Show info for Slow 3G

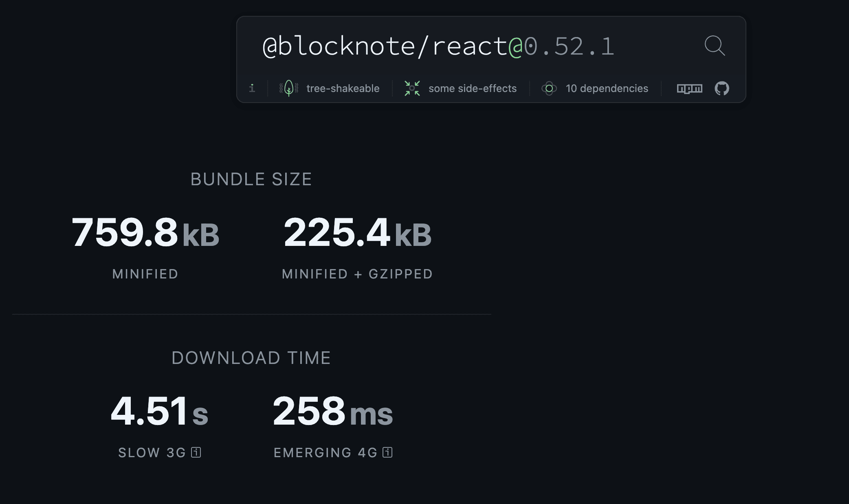click(x=196, y=452)
